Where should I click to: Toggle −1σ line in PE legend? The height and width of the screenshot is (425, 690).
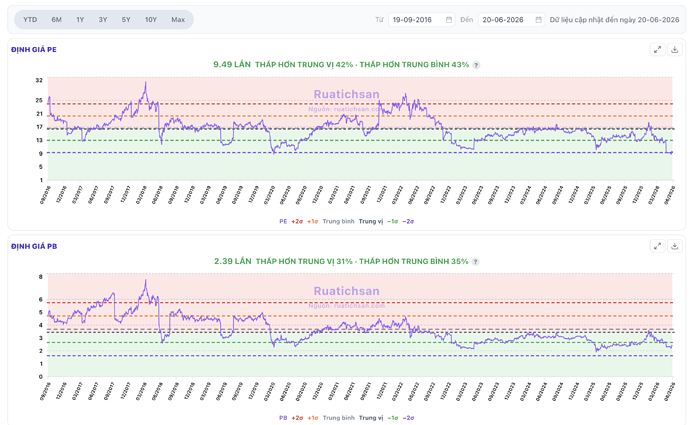(393, 221)
